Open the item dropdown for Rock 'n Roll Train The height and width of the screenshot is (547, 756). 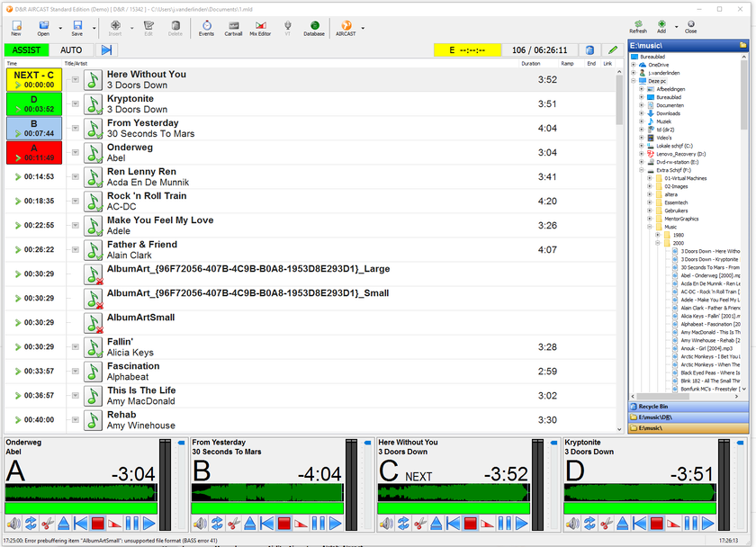coord(76,201)
